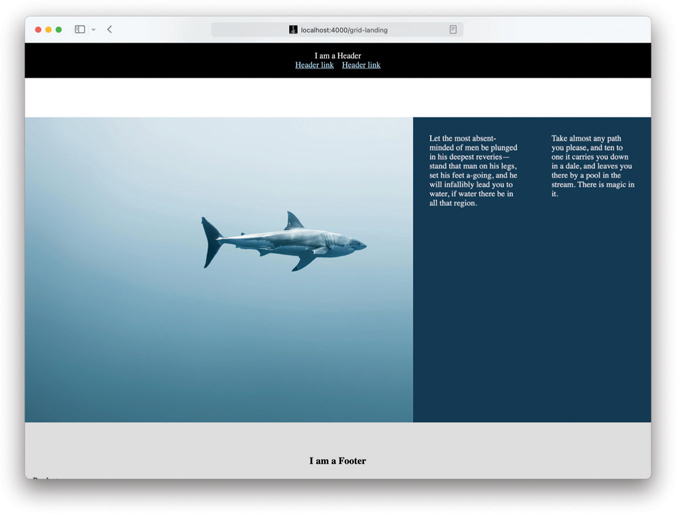Viewport: 676px width, 513px height.
Task: Click empty dark blue area below paragraphs
Action: pos(531,320)
